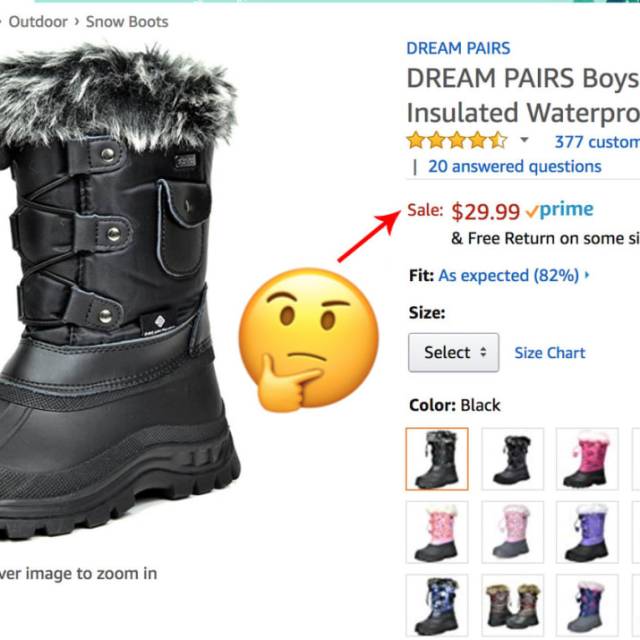Expand the star rating breakdown arrow
640x640 pixels.
click(524, 141)
